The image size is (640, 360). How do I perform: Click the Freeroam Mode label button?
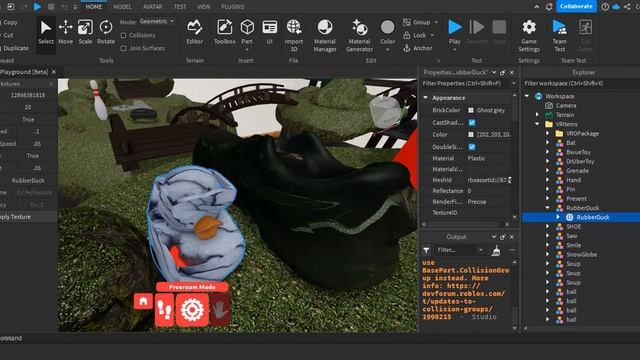192,287
